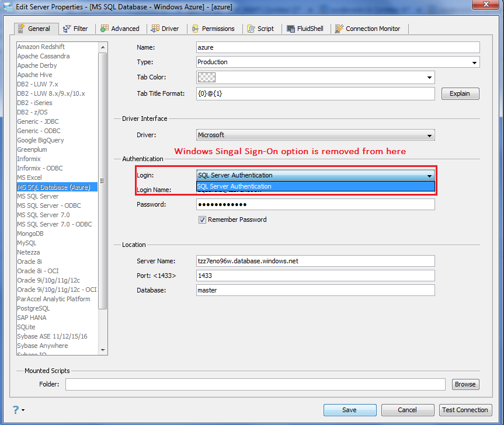
Task: Select PostgreSQL in server list
Action: click(x=33, y=308)
